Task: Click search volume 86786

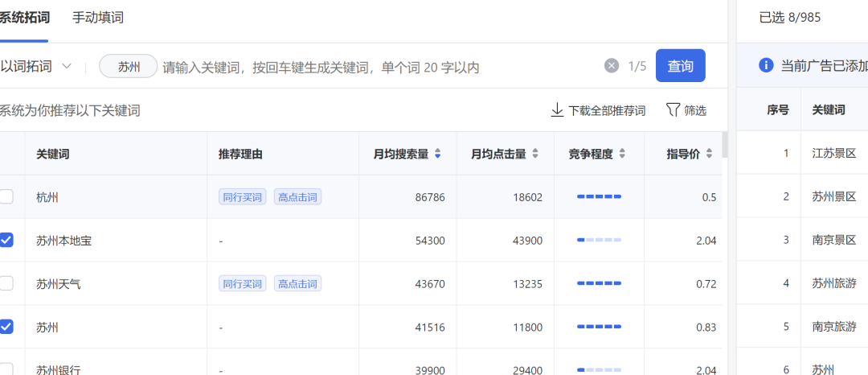Action: coord(430,197)
